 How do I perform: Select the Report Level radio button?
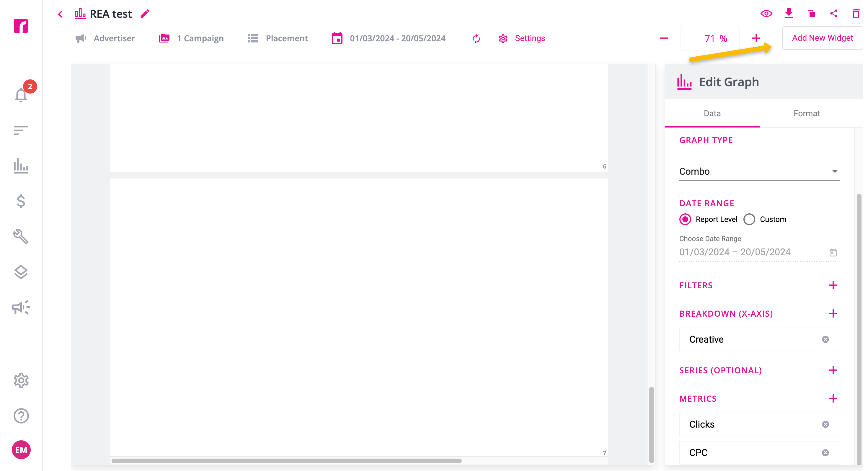pyautogui.click(x=685, y=219)
